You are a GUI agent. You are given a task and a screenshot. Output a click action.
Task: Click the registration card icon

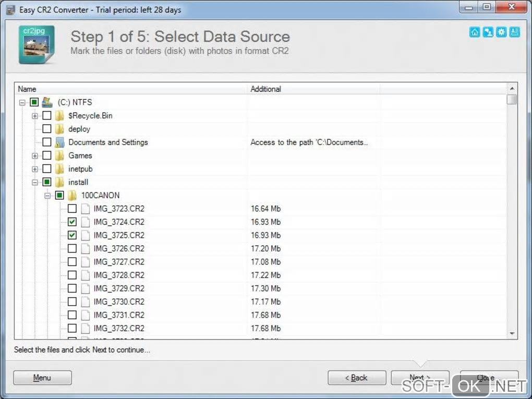(x=515, y=32)
